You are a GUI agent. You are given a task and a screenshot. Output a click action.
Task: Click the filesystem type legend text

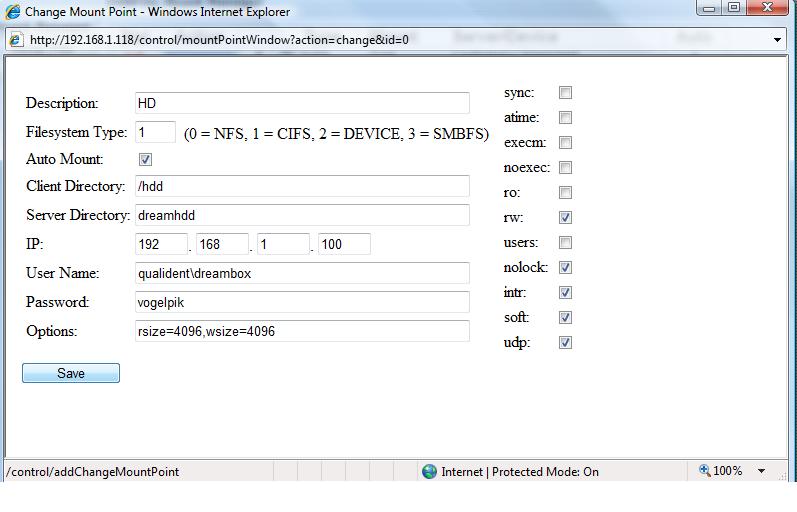[x=336, y=134]
